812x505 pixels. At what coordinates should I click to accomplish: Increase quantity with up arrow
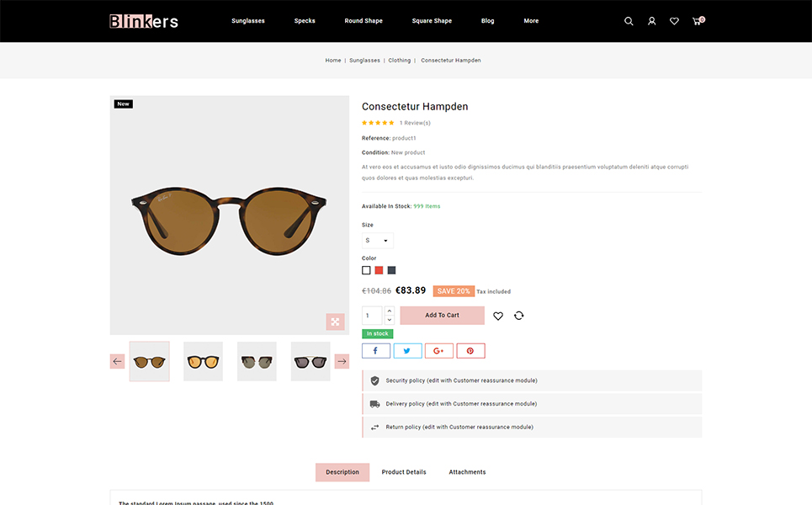coord(389,311)
